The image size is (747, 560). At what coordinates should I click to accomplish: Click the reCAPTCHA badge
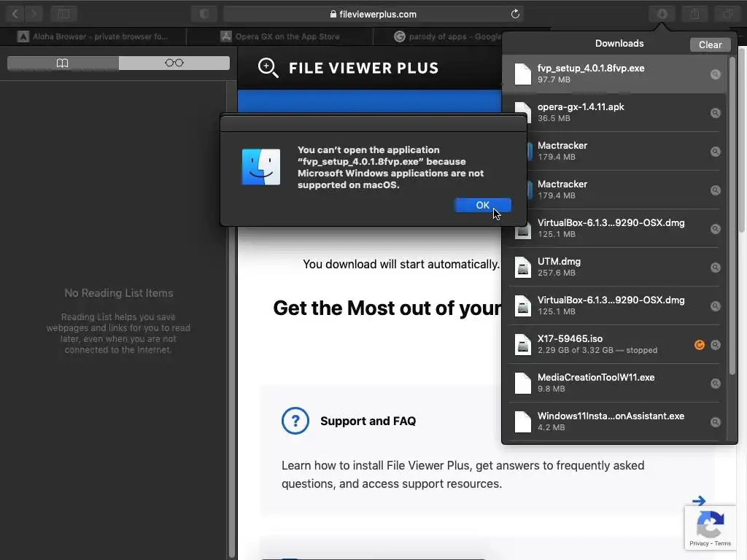[x=710, y=528]
